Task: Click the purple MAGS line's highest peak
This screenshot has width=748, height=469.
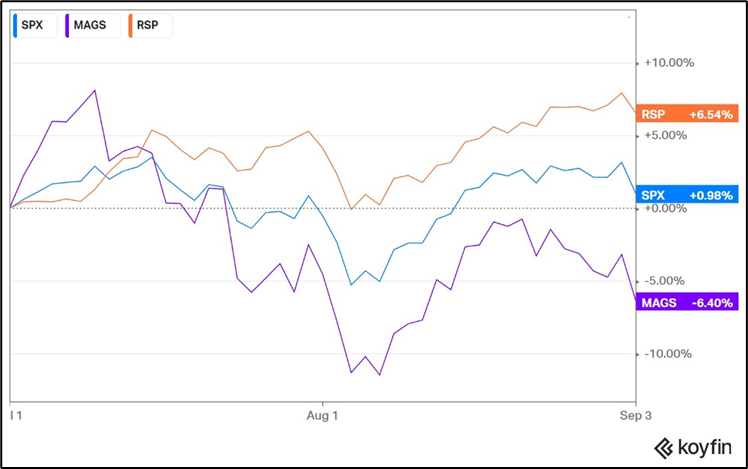Action: (95, 90)
